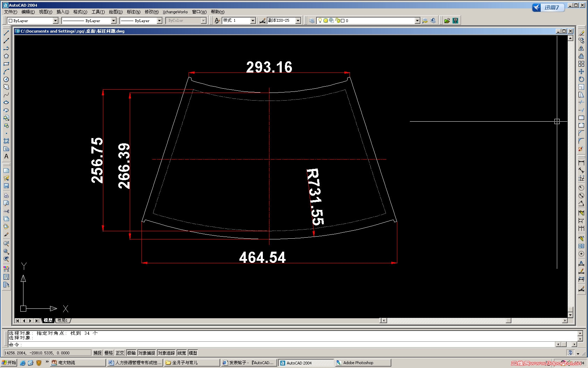
Task: Expand hidden quick launch icons chevron
Action: (x=47, y=362)
